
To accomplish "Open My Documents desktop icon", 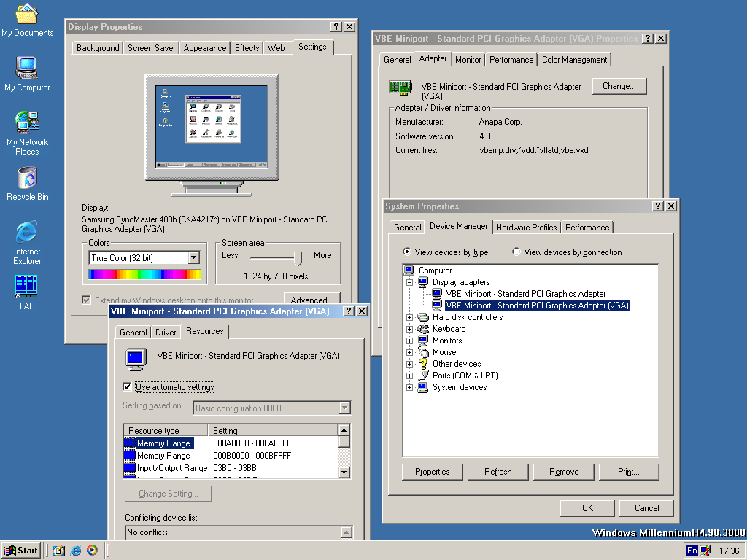I will point(27,20).
